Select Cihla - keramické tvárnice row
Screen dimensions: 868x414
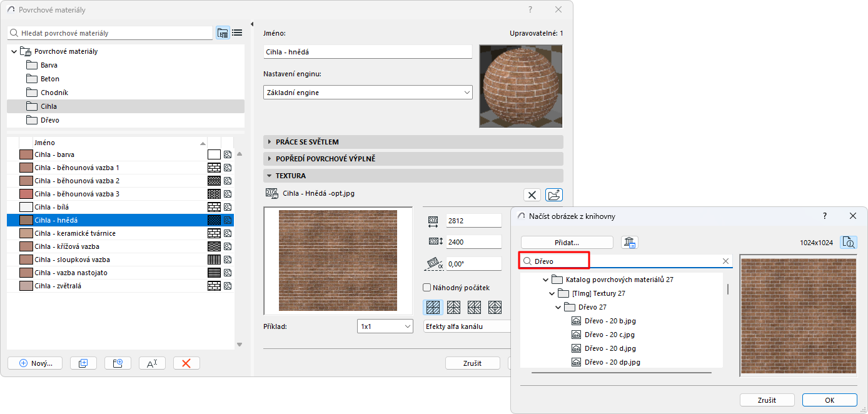pos(121,233)
